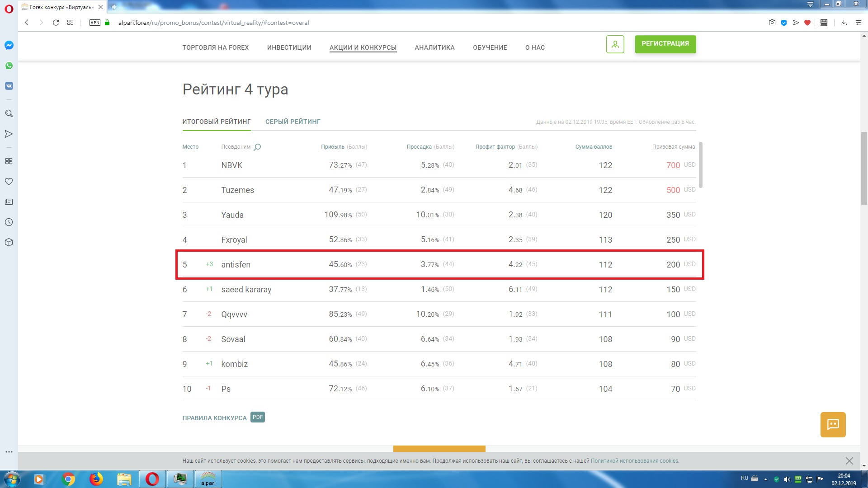This screenshot has height=488, width=868.
Task: Open the Аналитика menu item
Action: tap(434, 47)
